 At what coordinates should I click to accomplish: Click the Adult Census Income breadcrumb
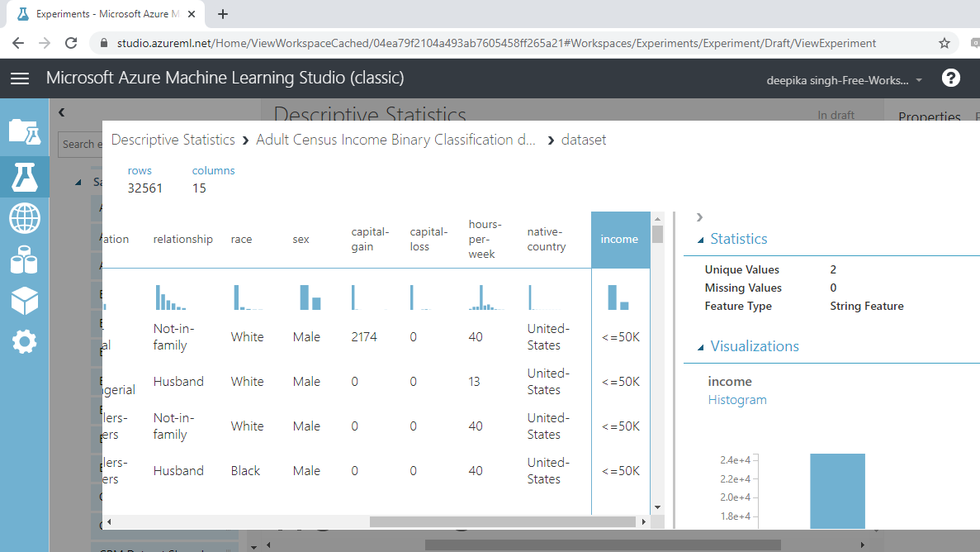[395, 140]
